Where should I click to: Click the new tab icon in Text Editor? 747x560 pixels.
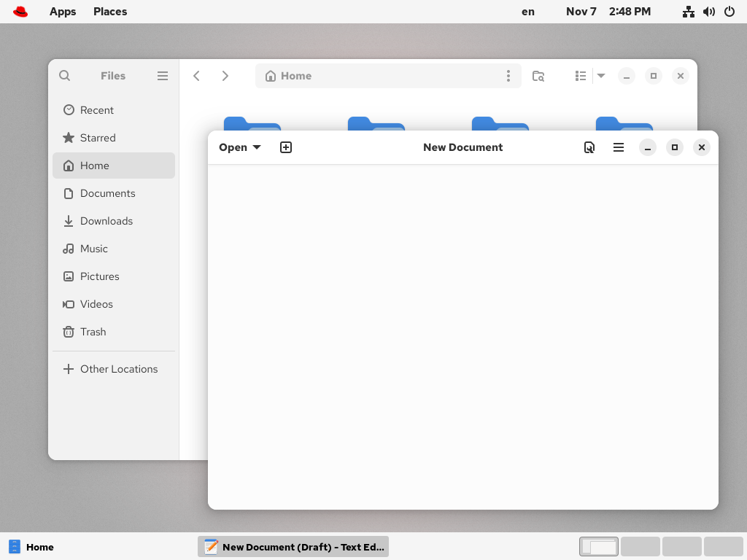[x=286, y=147]
